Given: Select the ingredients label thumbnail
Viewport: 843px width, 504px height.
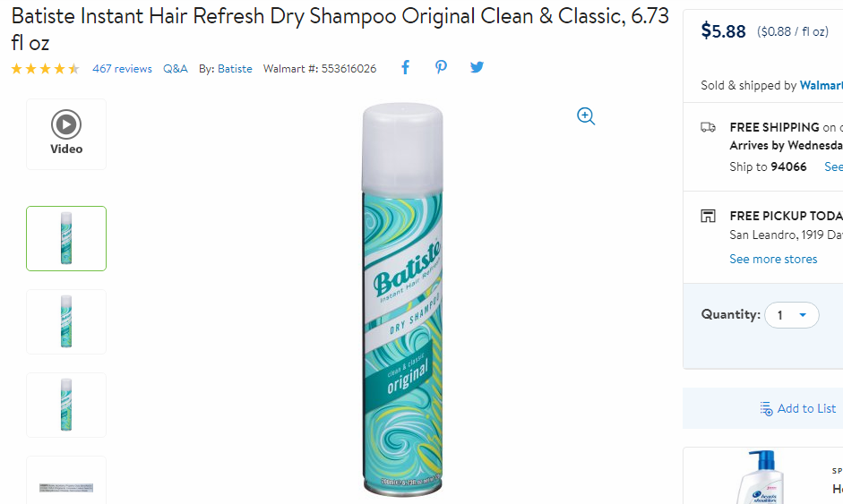Looking at the screenshot, I should [x=66, y=481].
